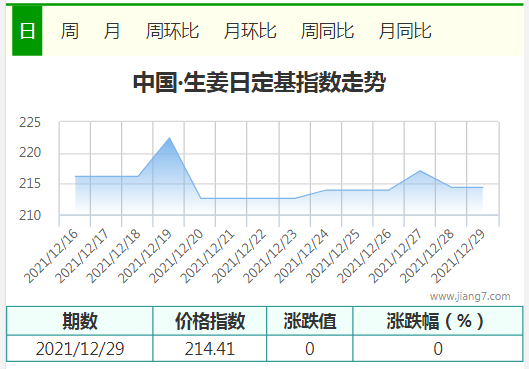The image size is (529, 369).
Task: Click the www.jiang7.com source link
Action: click(x=470, y=296)
